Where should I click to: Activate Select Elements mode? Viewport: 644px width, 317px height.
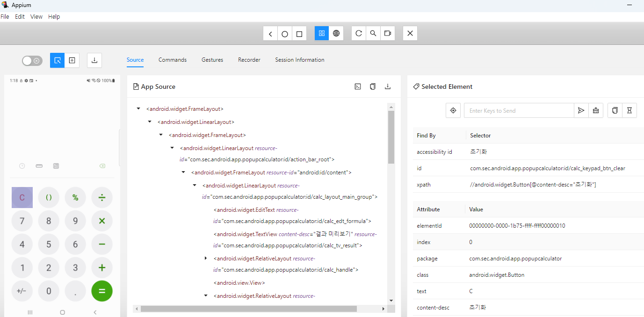(x=58, y=60)
